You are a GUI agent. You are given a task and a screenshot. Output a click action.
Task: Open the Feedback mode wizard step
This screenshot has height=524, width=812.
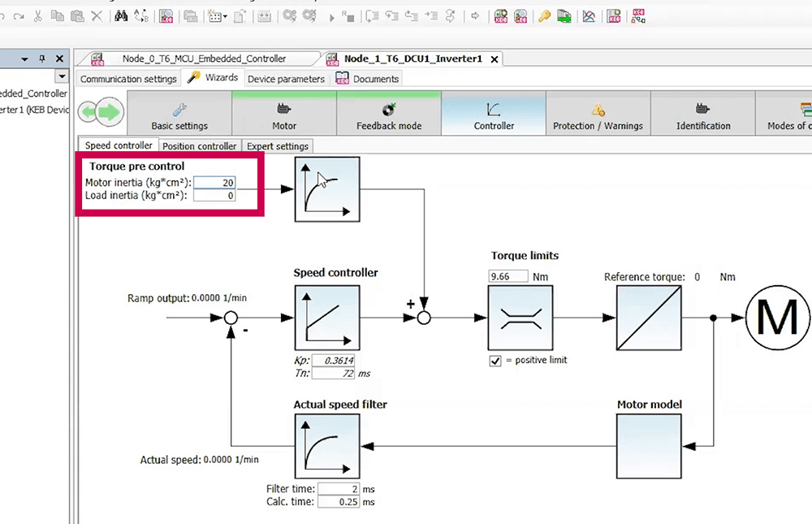pos(389,114)
